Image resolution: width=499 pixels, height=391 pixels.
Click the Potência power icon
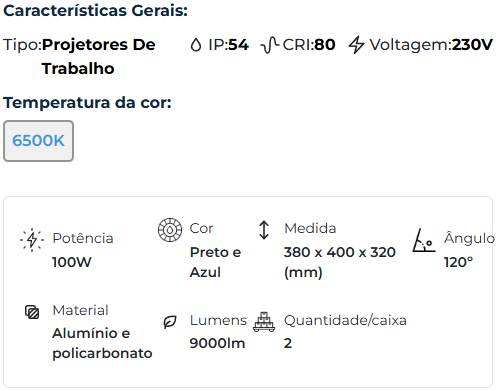pyautogui.click(x=32, y=240)
